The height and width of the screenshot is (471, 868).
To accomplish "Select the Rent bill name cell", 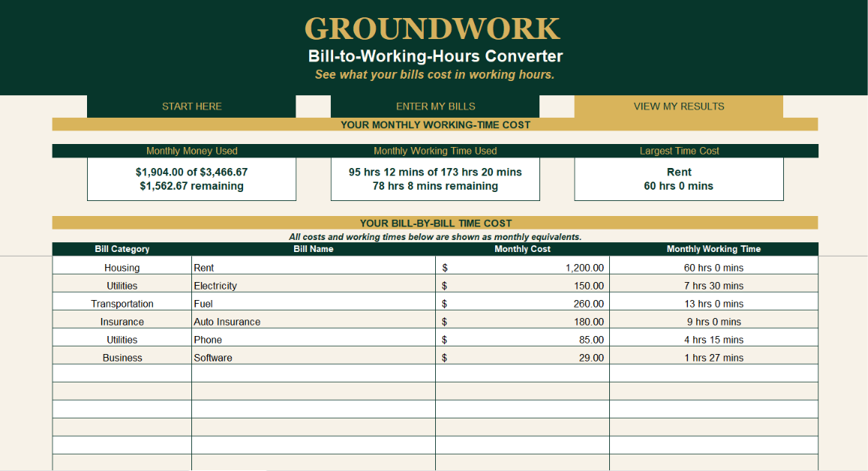I will (314, 267).
